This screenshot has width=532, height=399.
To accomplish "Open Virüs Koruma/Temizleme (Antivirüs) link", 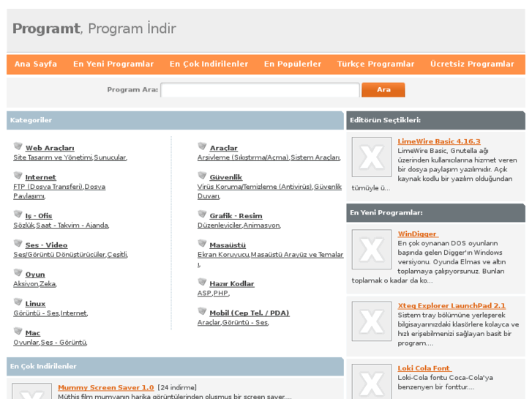I will pos(255,187).
